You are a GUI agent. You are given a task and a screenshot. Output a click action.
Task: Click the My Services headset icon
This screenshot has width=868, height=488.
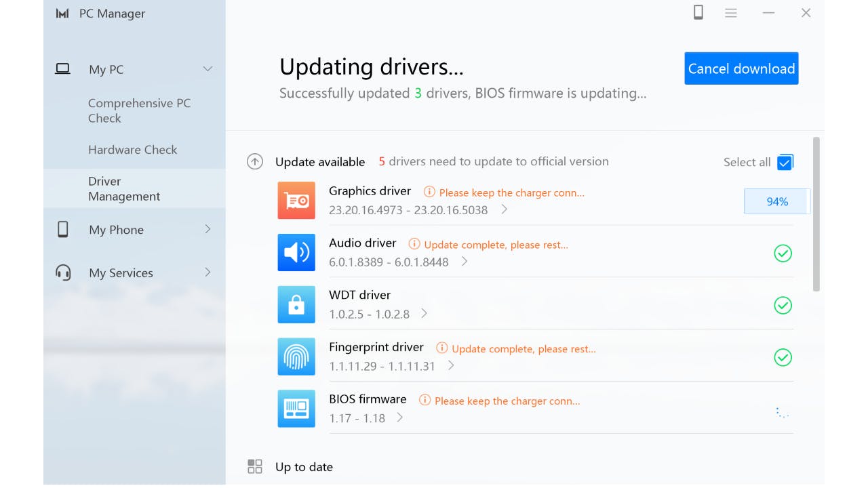[63, 272]
